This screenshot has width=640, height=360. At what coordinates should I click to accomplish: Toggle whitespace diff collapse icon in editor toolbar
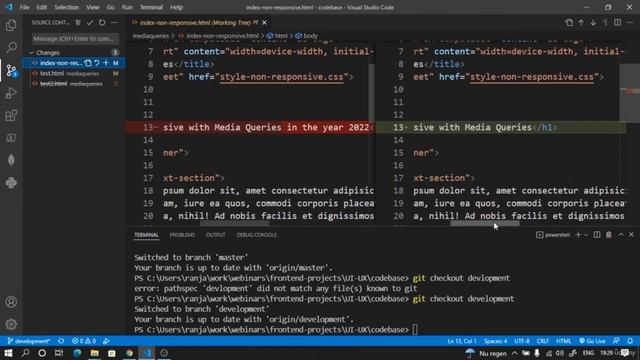(x=605, y=23)
